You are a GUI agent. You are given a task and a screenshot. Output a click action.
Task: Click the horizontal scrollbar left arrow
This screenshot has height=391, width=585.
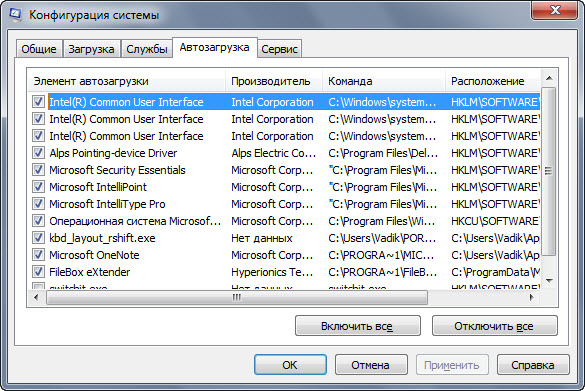point(36,297)
